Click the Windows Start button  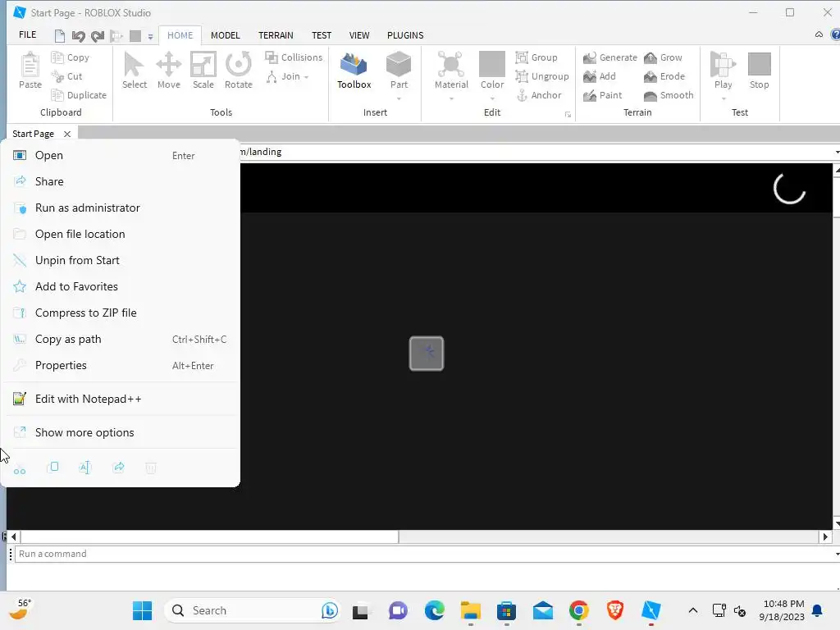[142, 610]
